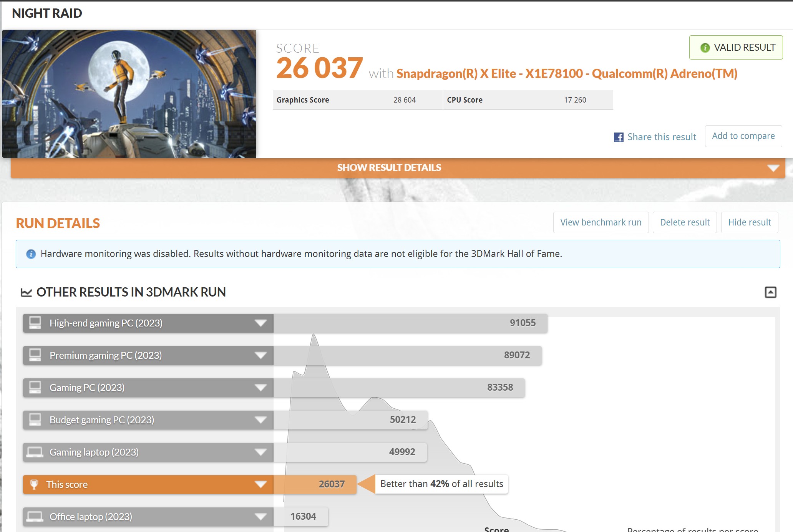Click the green valid result info icon
The width and height of the screenshot is (793, 532).
705,48
